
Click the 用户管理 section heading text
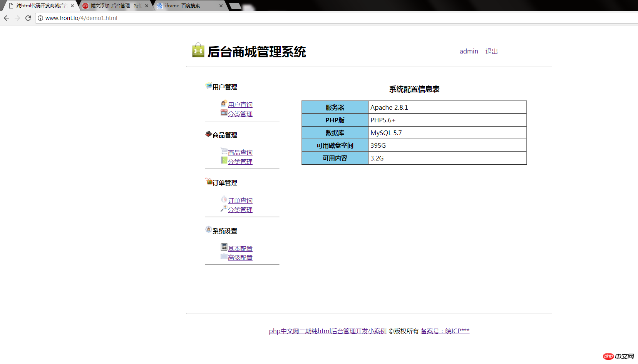click(225, 87)
